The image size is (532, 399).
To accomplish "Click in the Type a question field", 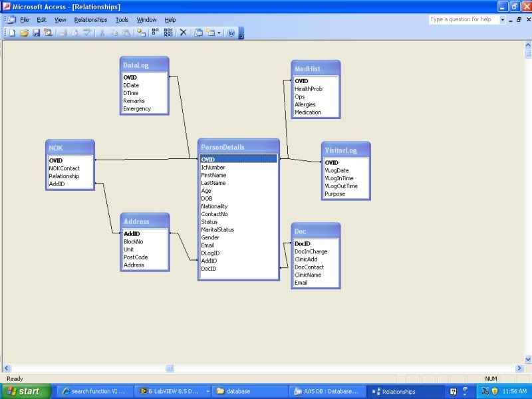I will tap(463, 20).
